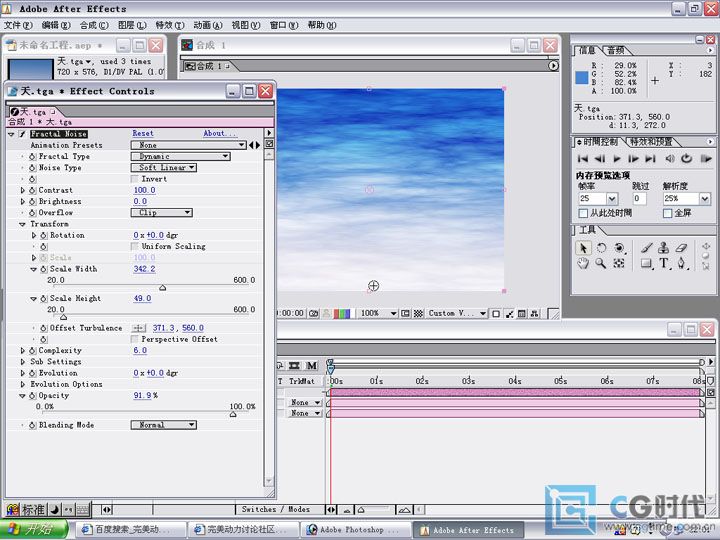Collapse the Transform group
The image size is (720, 540).
click(22, 224)
